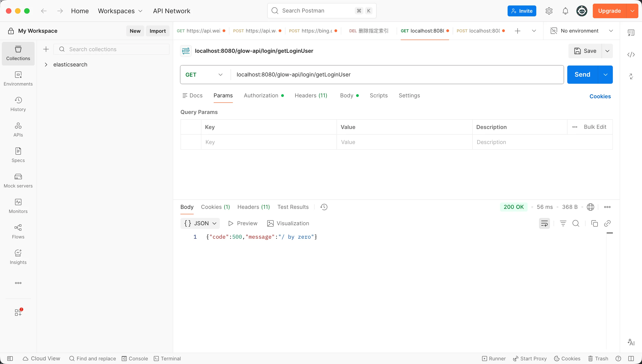642x364 pixels.
Task: Toggle word wrap in the response viewer
Action: 544,223
